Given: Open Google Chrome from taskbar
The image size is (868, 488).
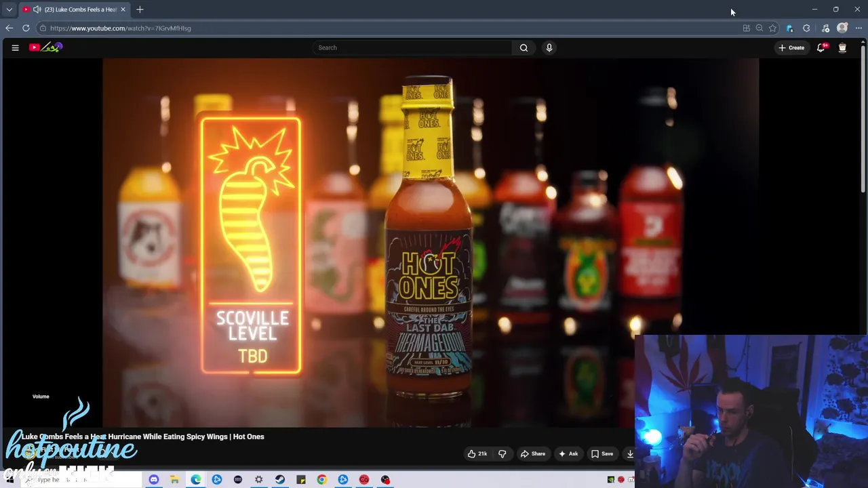Looking at the screenshot, I should [x=322, y=480].
